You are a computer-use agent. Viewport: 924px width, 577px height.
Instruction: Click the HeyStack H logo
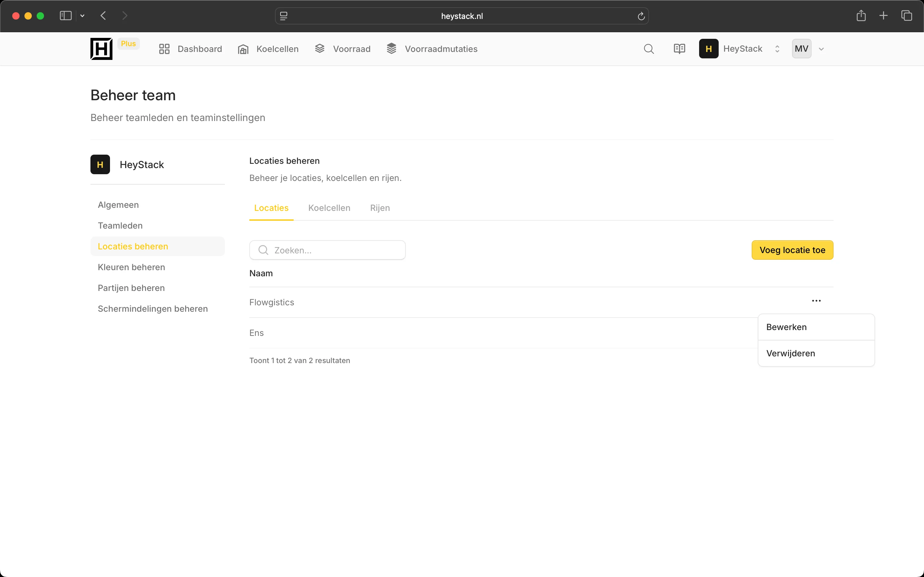[101, 49]
